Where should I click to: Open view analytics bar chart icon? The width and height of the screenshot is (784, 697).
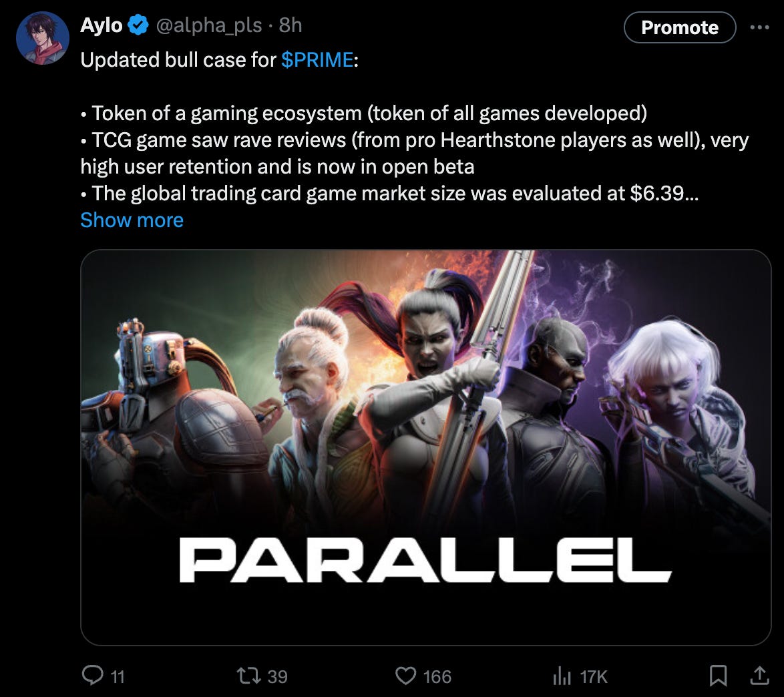[x=562, y=676]
